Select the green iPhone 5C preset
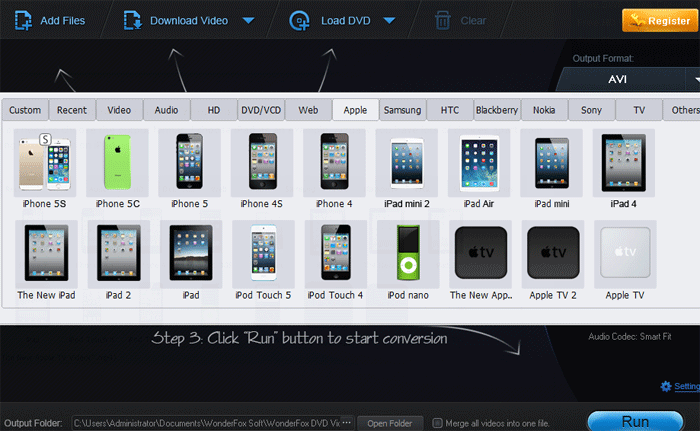The width and height of the screenshot is (700, 431). pyautogui.click(x=117, y=163)
